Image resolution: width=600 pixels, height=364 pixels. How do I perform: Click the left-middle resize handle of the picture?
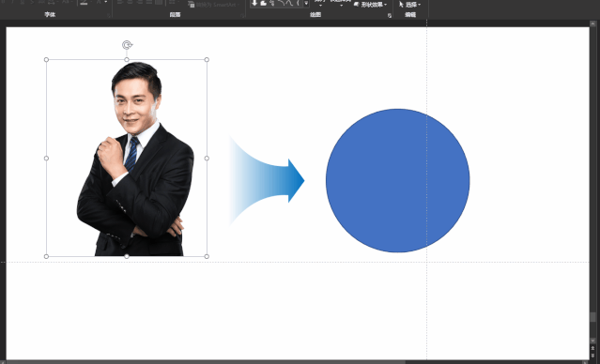pyautogui.click(x=46, y=158)
